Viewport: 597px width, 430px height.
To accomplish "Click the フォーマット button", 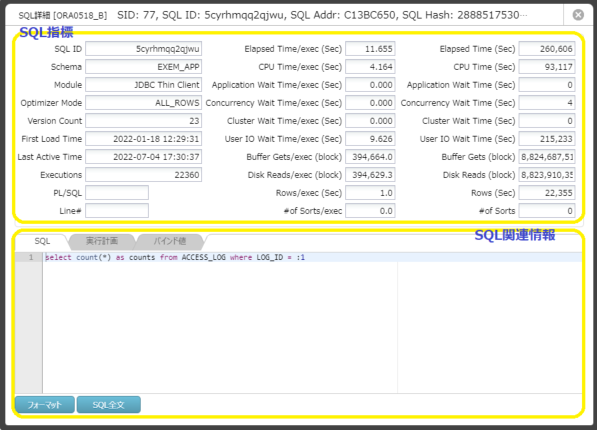I will point(45,404).
